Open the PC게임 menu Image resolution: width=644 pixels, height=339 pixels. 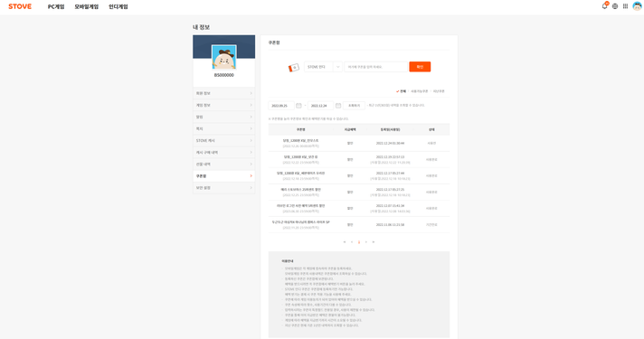coord(56,6)
